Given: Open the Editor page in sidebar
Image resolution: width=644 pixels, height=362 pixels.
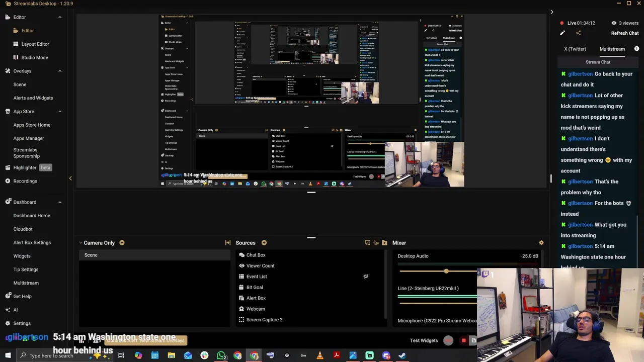Looking at the screenshot, I should click(x=28, y=31).
